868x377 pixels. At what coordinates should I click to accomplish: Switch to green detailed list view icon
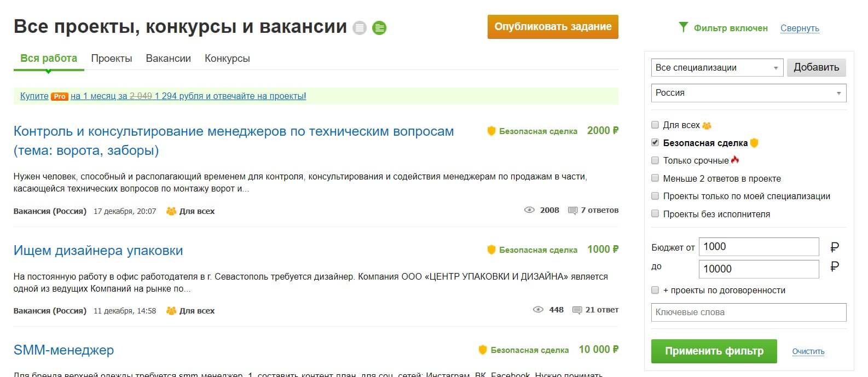(379, 27)
